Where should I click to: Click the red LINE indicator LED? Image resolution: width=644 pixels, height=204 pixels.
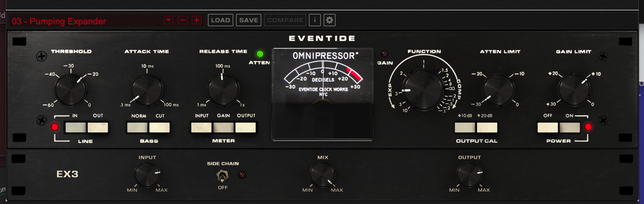[x=55, y=127]
